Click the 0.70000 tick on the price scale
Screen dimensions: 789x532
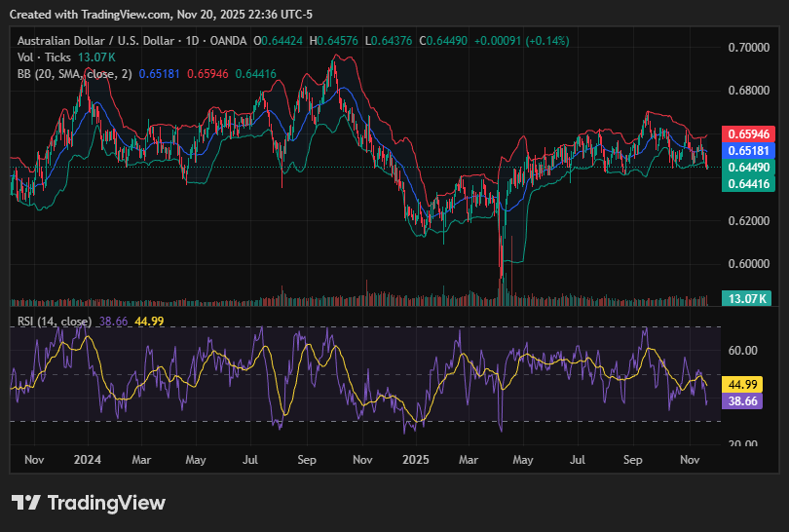click(748, 48)
